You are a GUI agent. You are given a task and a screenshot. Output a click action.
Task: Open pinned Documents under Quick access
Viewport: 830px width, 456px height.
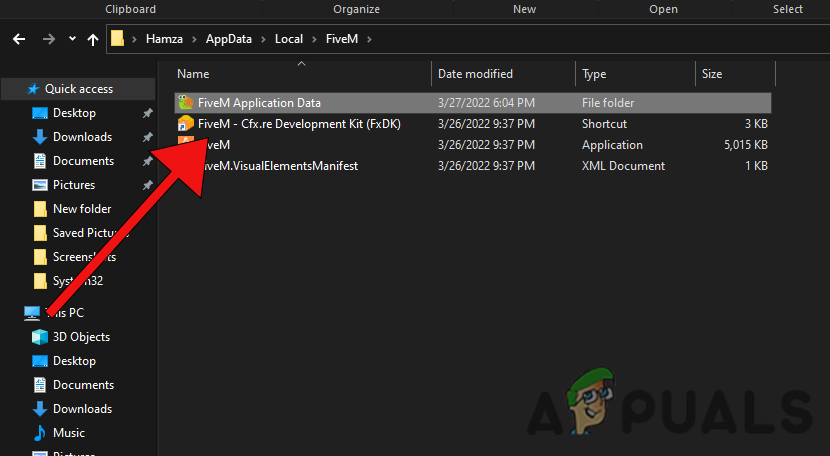83,160
